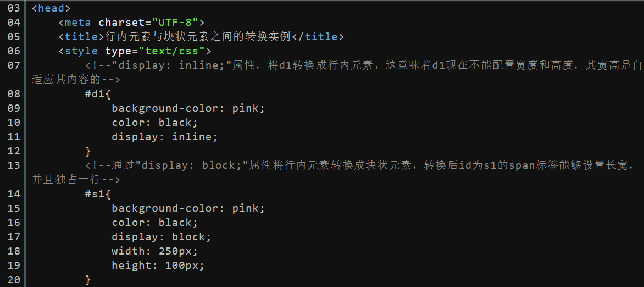Click closing brace on line 12

click(88, 151)
